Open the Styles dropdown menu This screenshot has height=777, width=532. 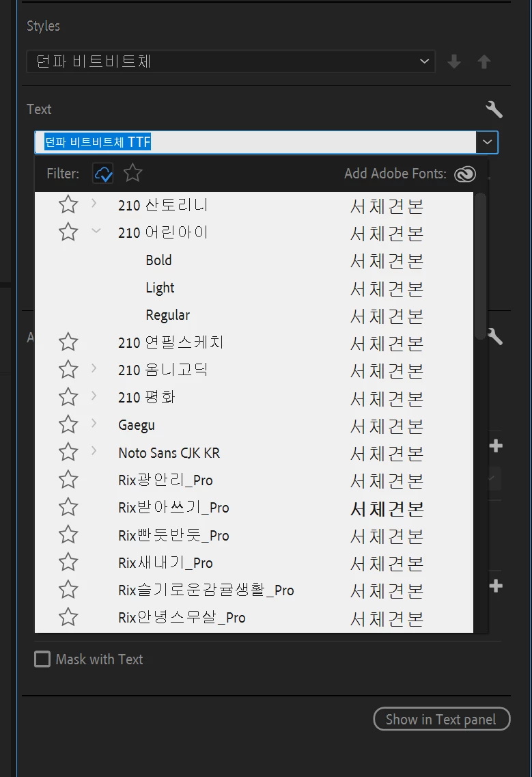point(231,62)
